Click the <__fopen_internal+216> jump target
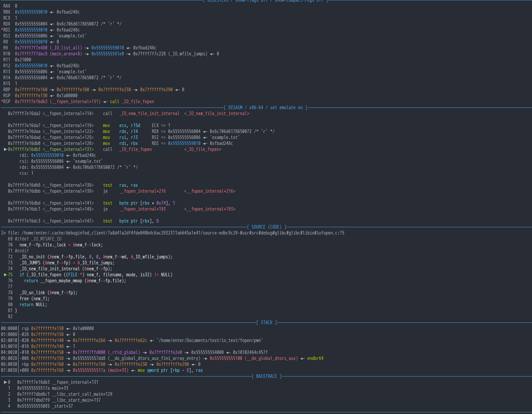Image resolution: width=532 pixels, height=414 pixels. tap(210, 191)
